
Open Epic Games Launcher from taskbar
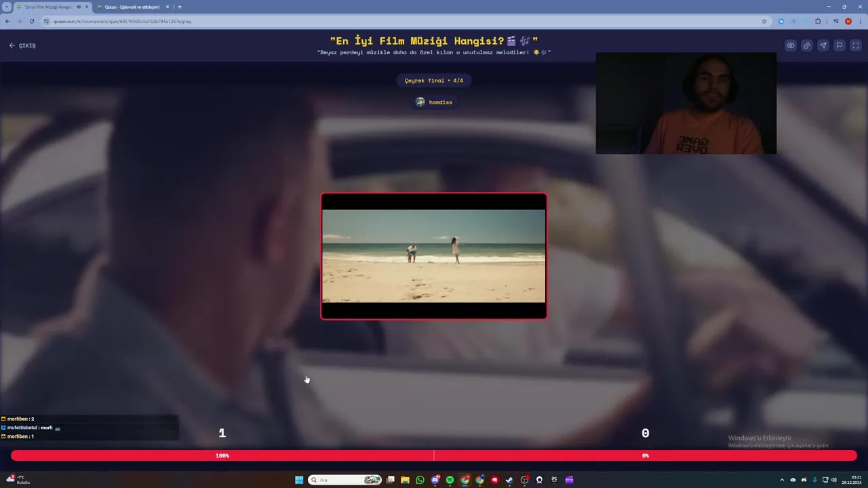coord(554,480)
